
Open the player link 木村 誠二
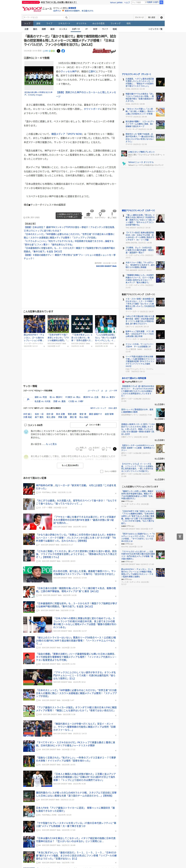coord(28,414)
